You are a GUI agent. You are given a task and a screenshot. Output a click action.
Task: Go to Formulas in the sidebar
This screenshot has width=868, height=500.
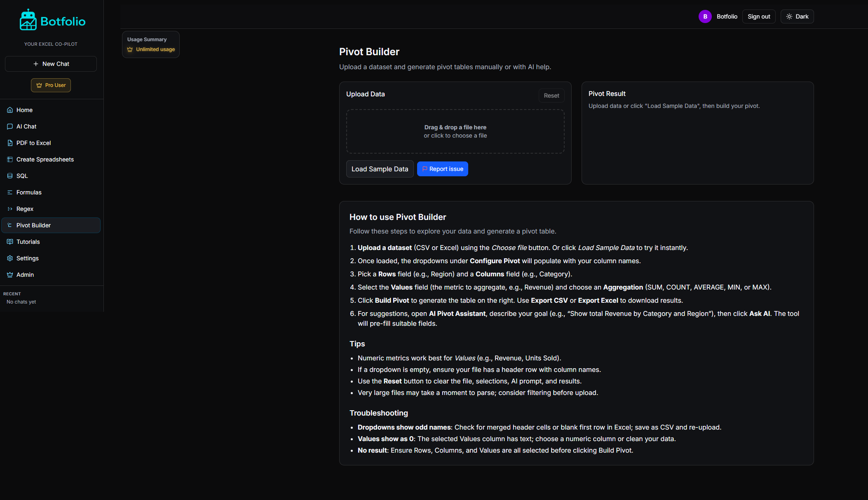[x=29, y=192]
